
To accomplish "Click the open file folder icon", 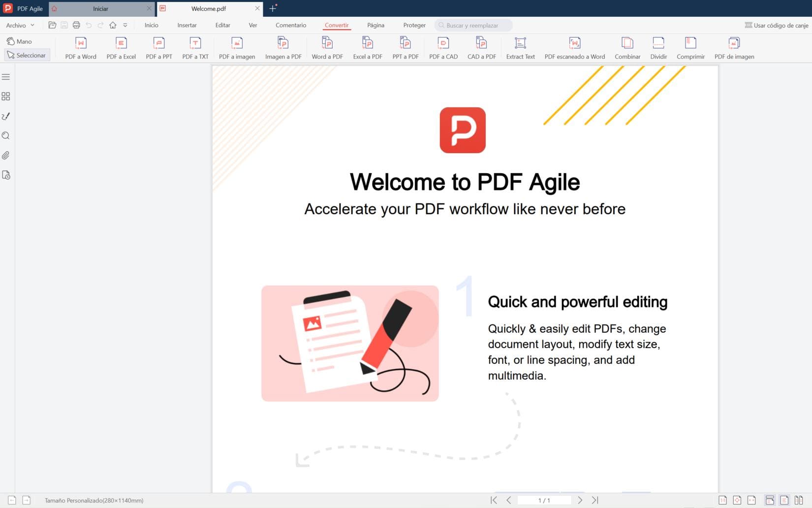I will pos(52,25).
